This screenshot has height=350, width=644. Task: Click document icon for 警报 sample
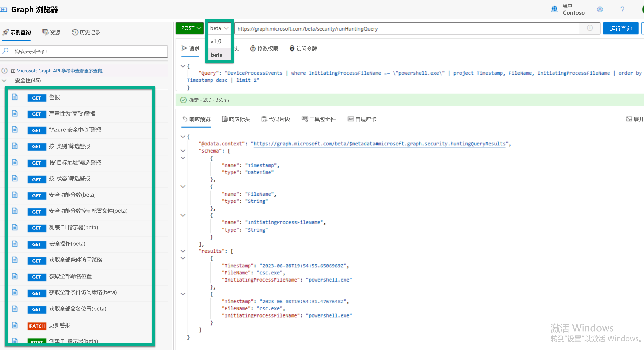tap(15, 97)
